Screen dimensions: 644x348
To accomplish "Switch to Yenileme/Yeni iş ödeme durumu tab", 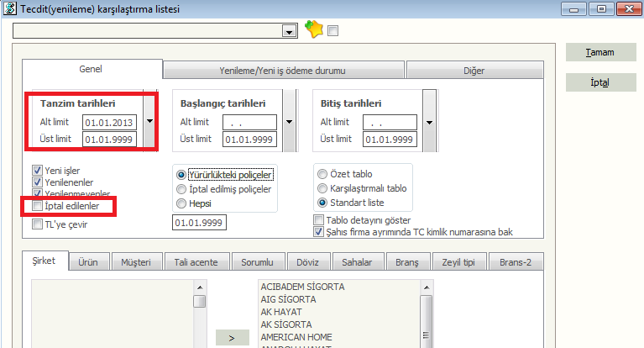I will pyautogui.click(x=284, y=70).
